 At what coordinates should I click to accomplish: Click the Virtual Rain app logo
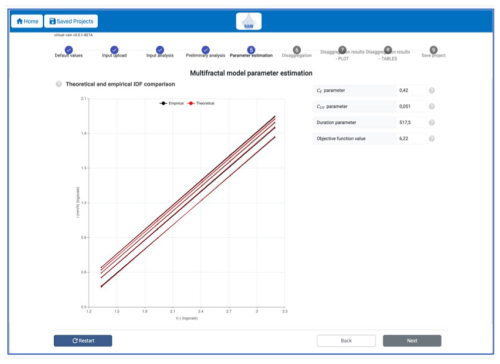(x=249, y=21)
